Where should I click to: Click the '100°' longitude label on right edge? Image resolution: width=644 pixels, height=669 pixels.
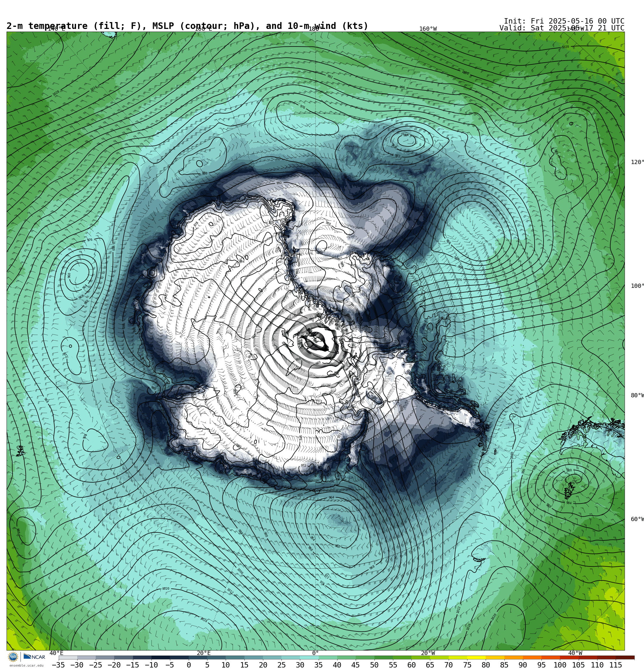pyautogui.click(x=637, y=286)
